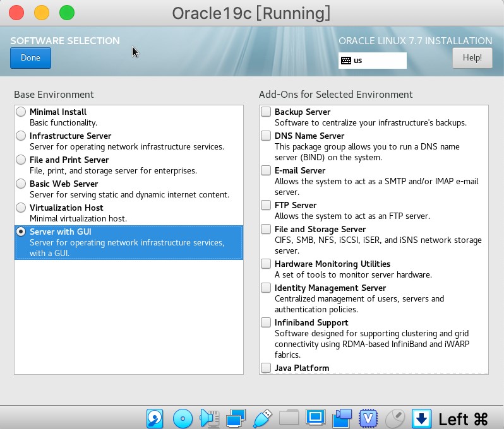This screenshot has height=429, width=504.
Task: Choose the Virtualization Host radio button
Action: [x=21, y=208]
